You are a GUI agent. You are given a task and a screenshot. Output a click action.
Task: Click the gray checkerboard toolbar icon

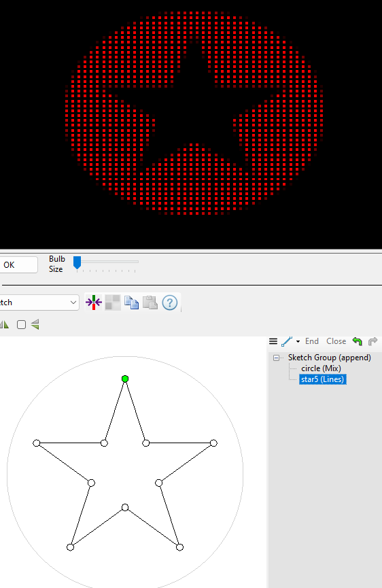click(x=112, y=302)
